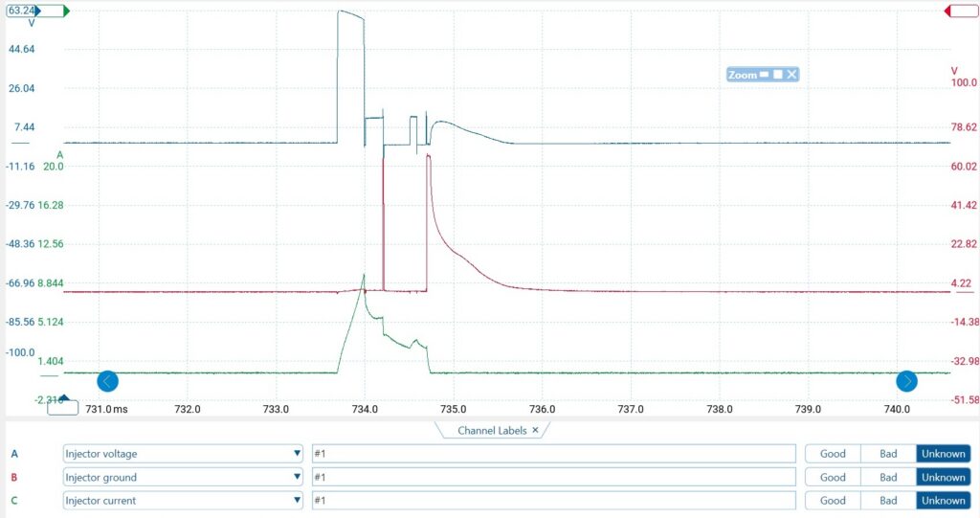
Task: Click the right scroll arrow on the waveform
Action: [906, 381]
